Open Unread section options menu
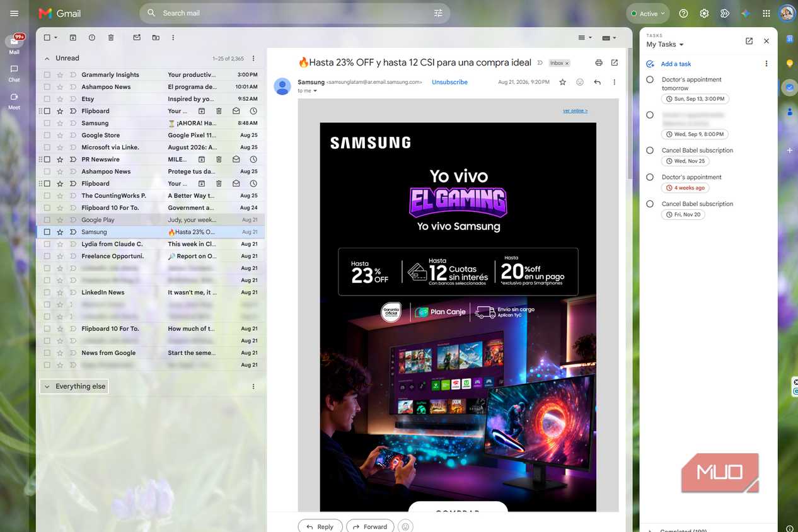The image size is (798, 532). (253, 58)
